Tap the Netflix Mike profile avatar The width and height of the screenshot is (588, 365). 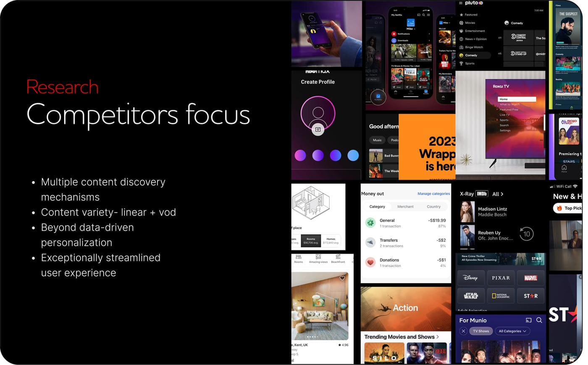click(x=410, y=23)
